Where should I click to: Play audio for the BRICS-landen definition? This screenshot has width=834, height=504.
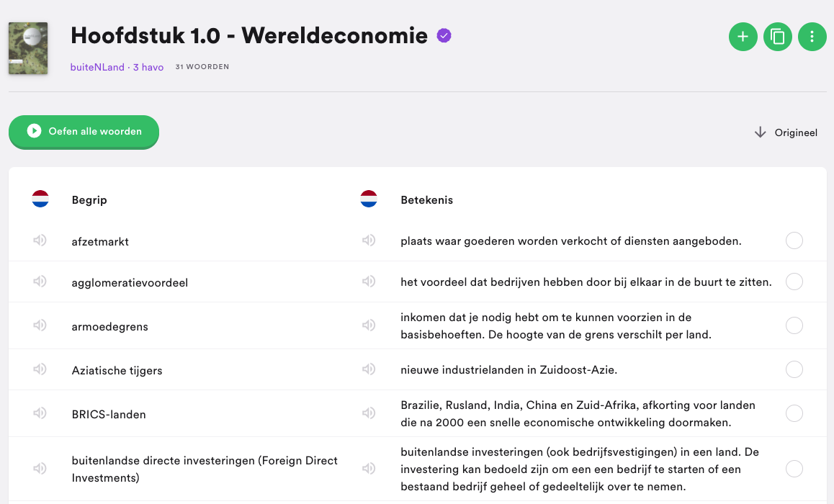click(x=369, y=413)
